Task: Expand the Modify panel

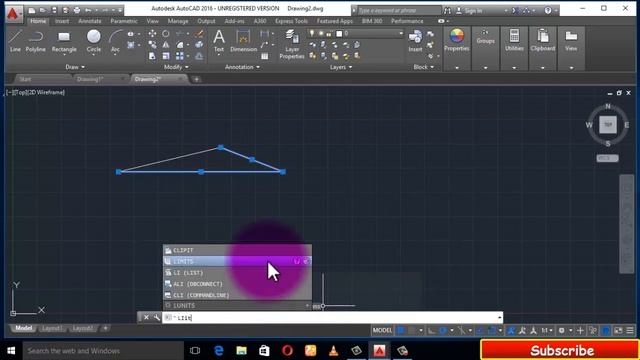Action: point(176,67)
